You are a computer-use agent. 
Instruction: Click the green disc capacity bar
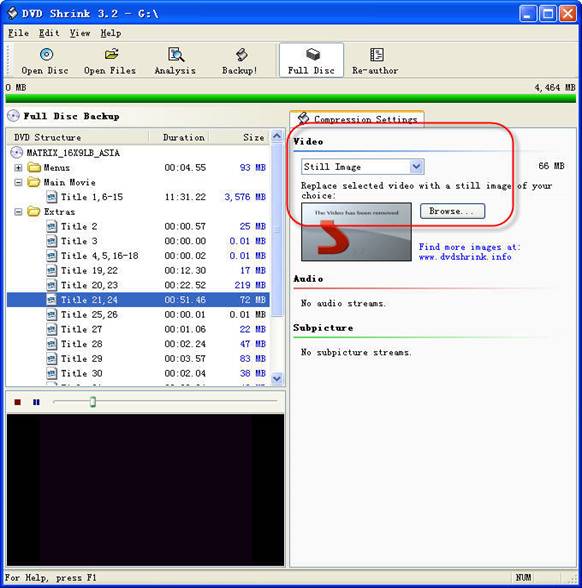point(291,98)
